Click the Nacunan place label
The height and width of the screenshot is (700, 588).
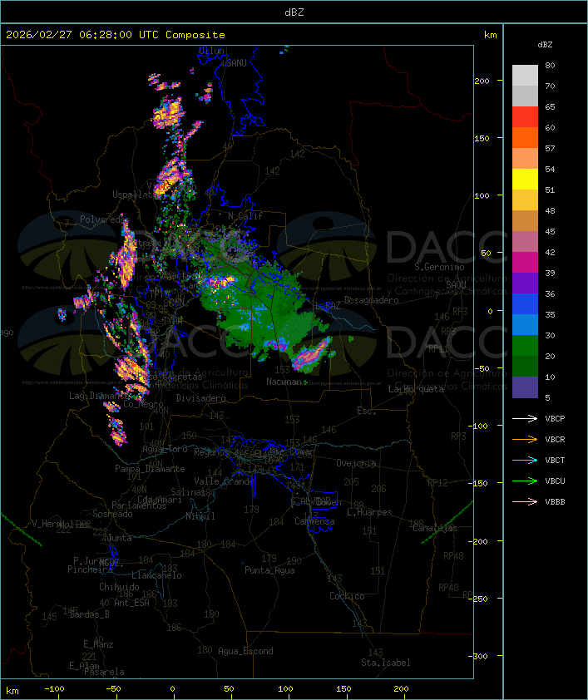pyautogui.click(x=284, y=382)
